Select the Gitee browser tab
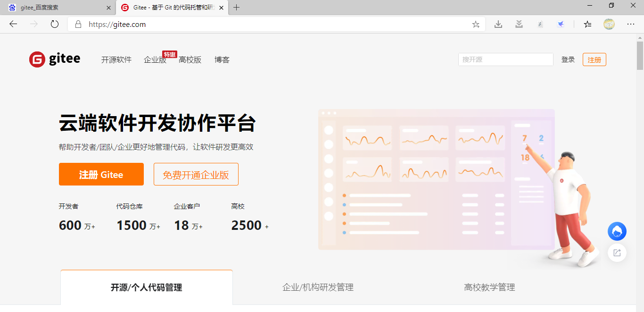 pos(173,8)
